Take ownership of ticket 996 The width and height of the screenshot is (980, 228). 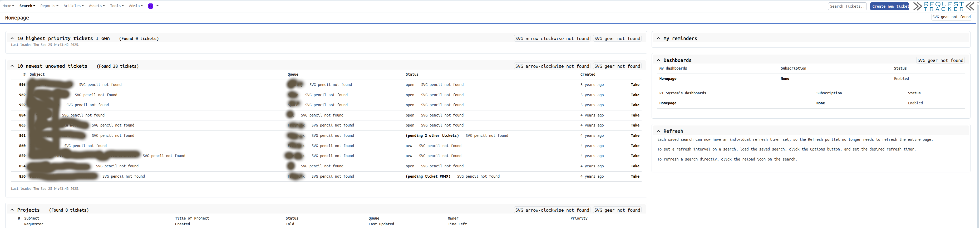tap(635, 85)
